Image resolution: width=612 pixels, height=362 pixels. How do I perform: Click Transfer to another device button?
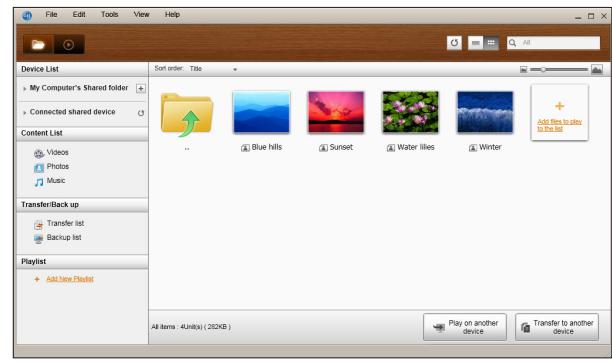click(557, 327)
